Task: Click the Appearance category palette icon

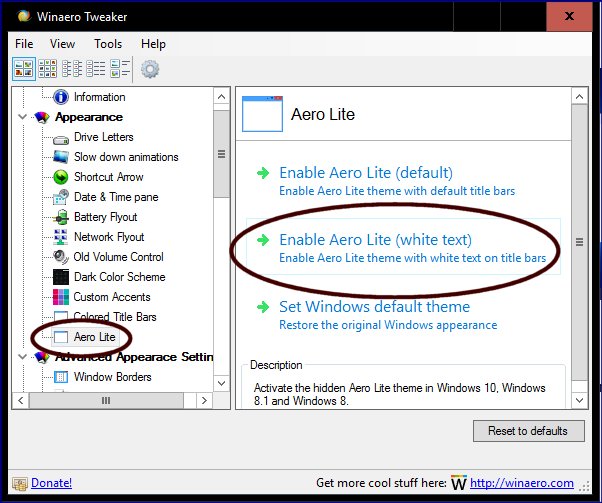Action: [x=42, y=117]
